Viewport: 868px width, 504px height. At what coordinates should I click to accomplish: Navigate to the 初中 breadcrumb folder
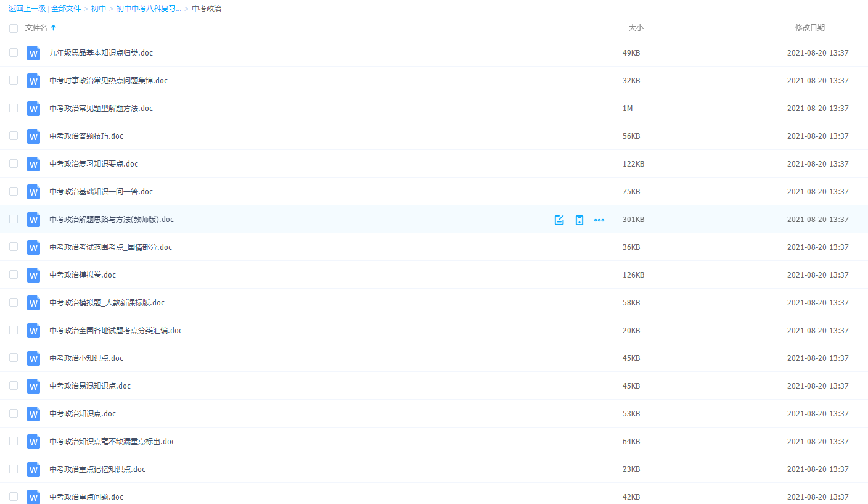[x=99, y=9]
